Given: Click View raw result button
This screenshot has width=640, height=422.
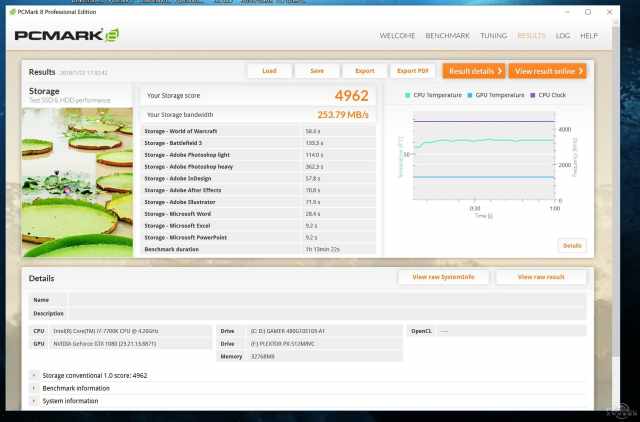Looking at the screenshot, I should click(541, 277).
